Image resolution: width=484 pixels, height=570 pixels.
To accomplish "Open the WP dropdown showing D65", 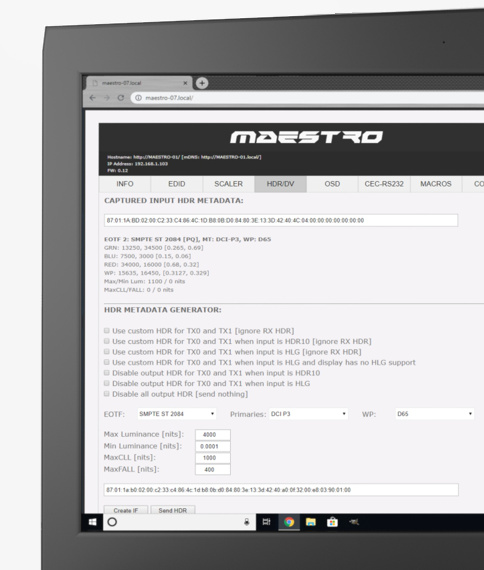I will pos(435,414).
